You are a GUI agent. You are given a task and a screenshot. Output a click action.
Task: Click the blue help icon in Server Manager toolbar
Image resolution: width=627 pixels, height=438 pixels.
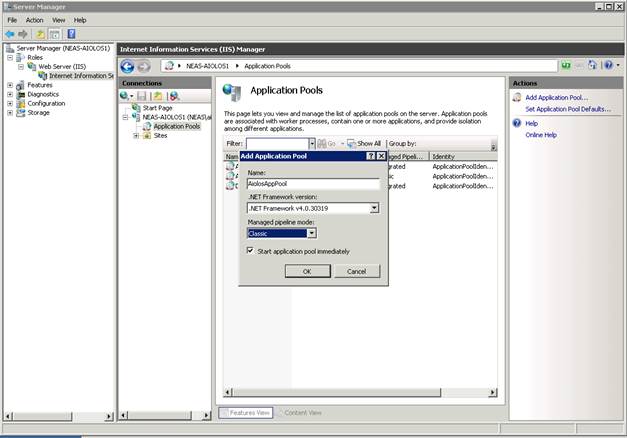tap(71, 34)
